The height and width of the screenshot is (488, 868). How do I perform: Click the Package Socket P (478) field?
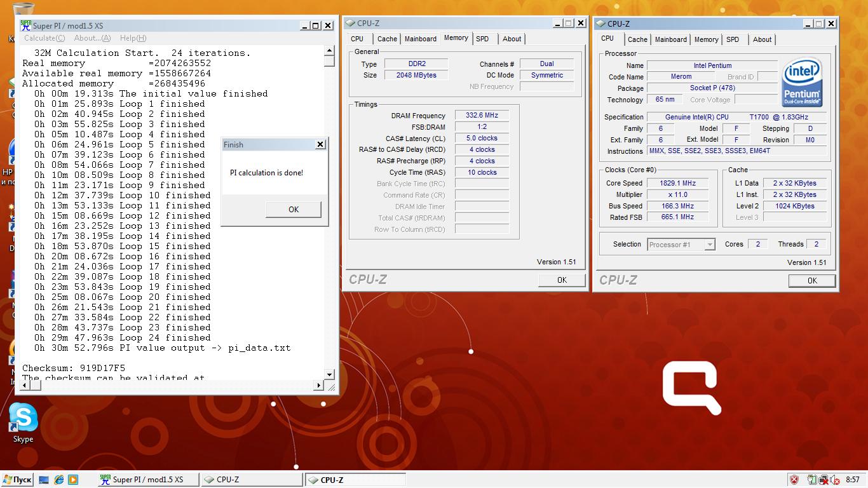(712, 88)
